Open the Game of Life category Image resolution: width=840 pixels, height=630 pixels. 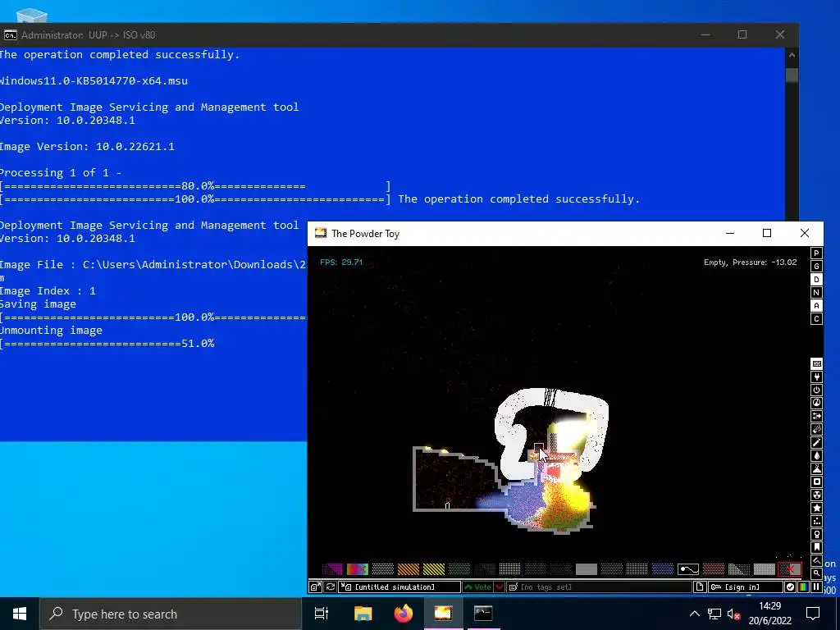point(816,521)
